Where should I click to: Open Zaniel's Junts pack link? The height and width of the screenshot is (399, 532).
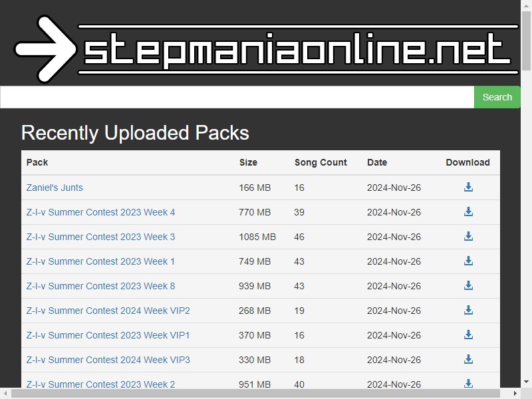click(x=55, y=188)
